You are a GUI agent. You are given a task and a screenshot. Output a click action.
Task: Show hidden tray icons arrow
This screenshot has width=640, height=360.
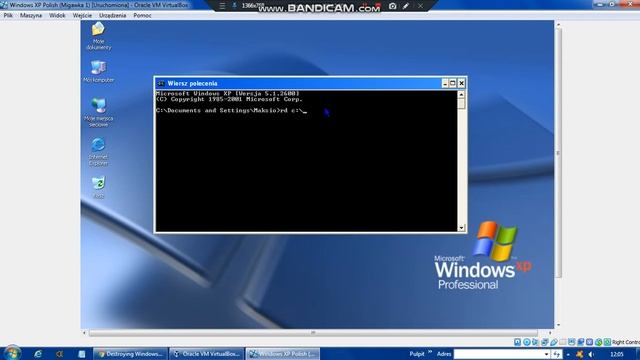568,354
